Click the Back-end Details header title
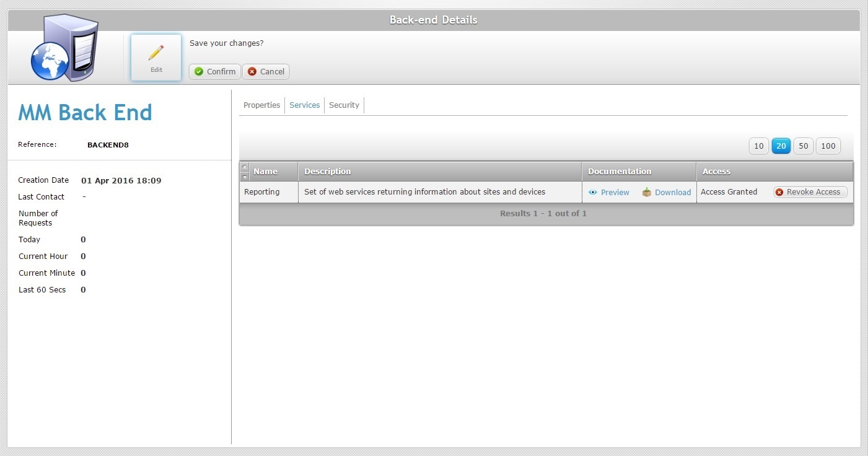868x456 pixels. [434, 20]
